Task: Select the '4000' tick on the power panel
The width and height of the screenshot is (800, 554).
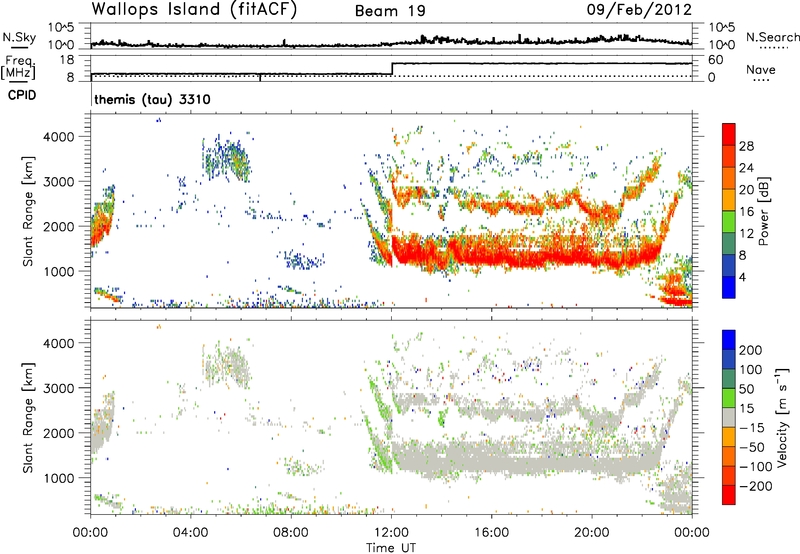Action: point(61,137)
